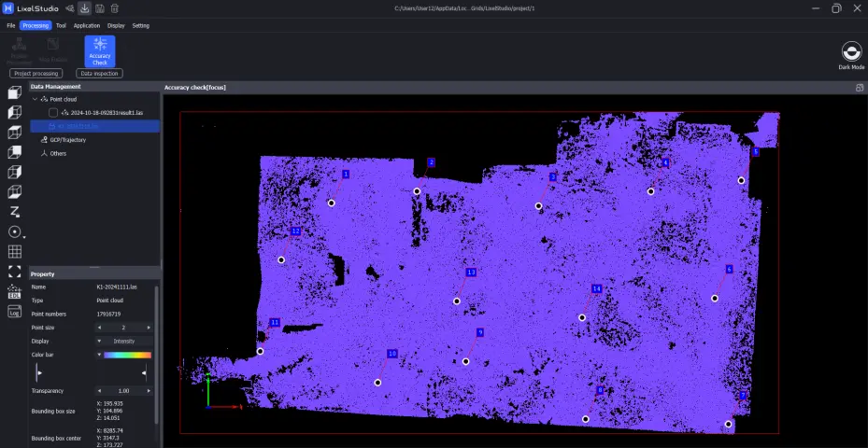
Task: Toggle the Dark Mode switch
Action: [x=851, y=51]
